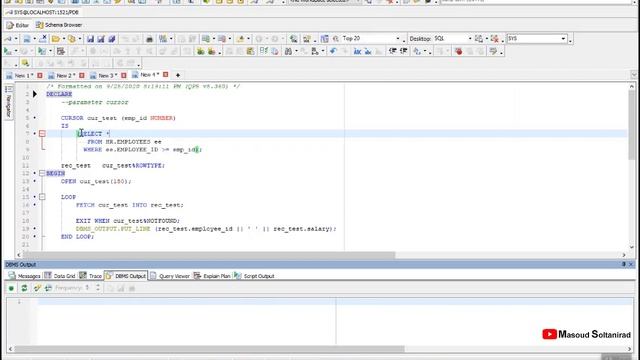640x360 pixels.
Task: Adjust the Frequency spinner arrows
Action: pyautogui.click(x=98, y=288)
